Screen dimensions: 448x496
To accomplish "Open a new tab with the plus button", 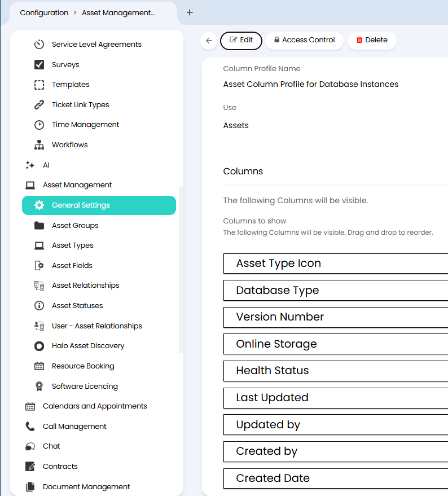I will pos(190,12).
